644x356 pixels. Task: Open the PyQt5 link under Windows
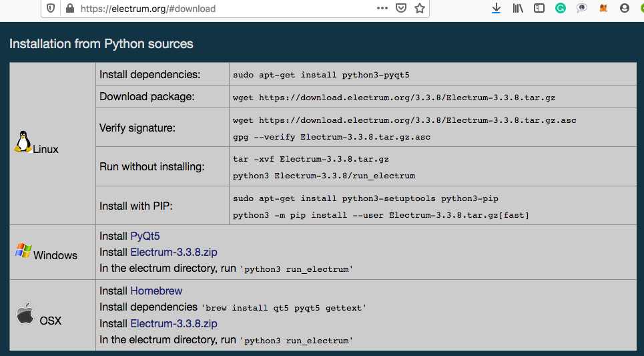[x=145, y=236]
